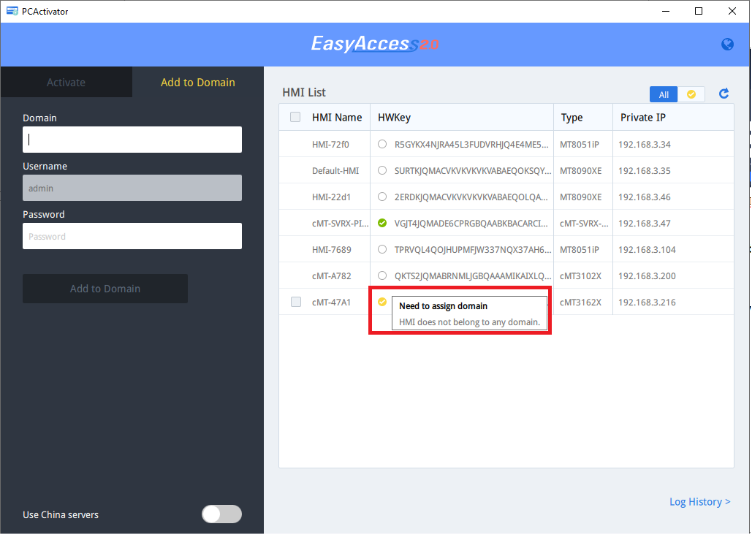
Task: Click the globe language icon
Action: pos(727,44)
